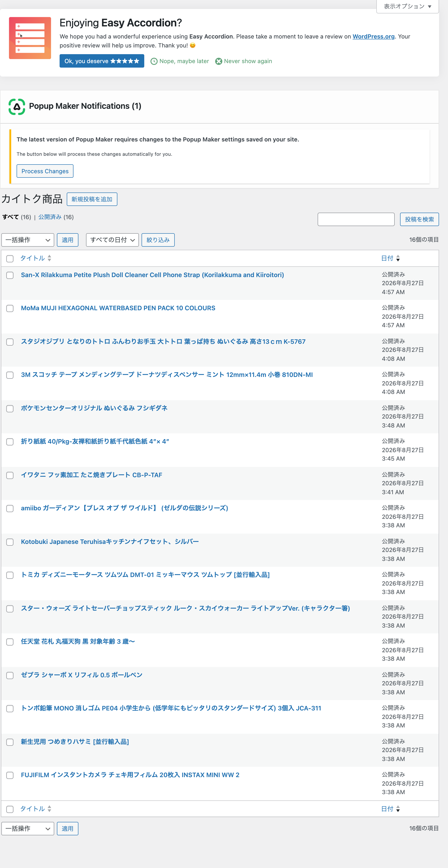Click the Popup Maker logo icon
The width and height of the screenshot is (448, 868).
coord(17,107)
